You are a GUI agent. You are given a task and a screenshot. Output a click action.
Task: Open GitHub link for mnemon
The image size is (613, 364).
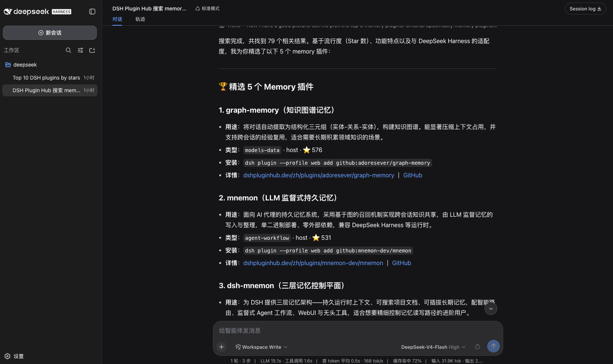[402, 263]
